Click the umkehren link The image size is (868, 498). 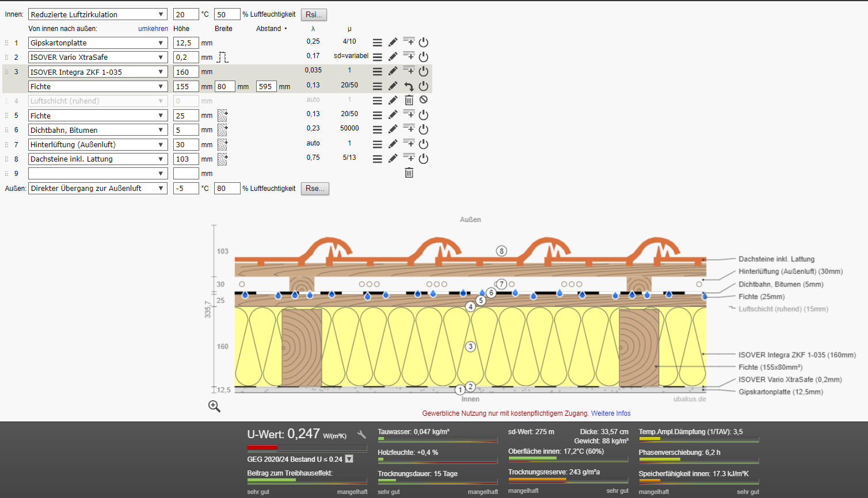point(153,28)
